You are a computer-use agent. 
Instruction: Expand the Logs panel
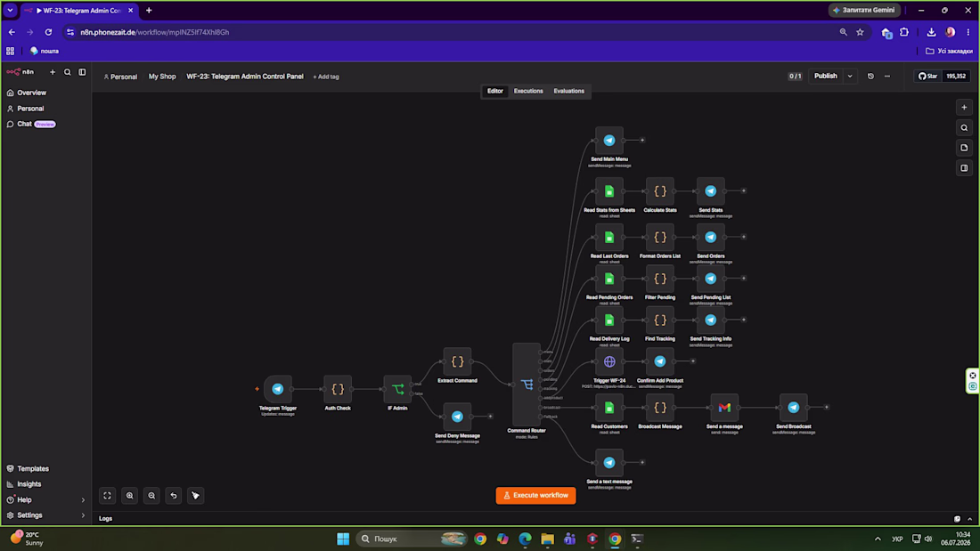pos(970,519)
